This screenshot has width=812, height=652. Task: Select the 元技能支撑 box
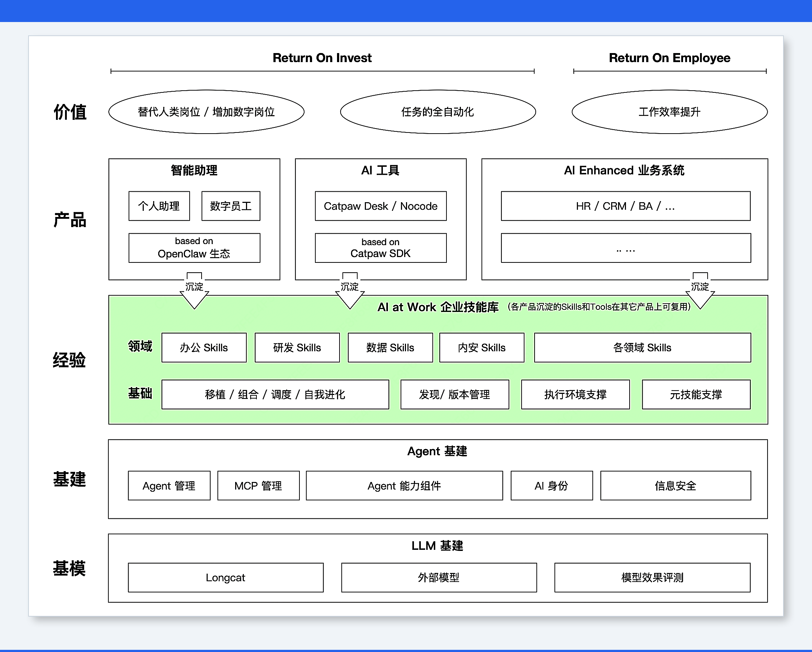[696, 395]
